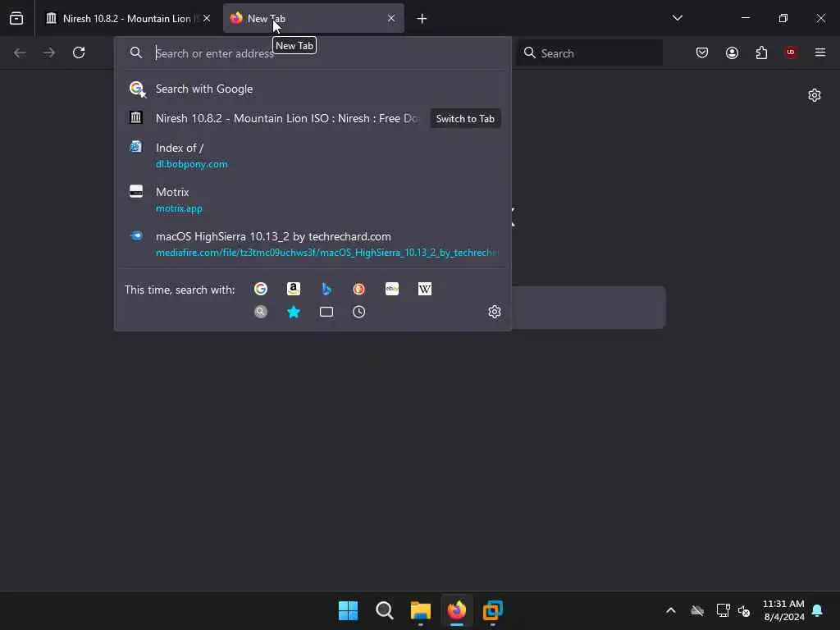Image resolution: width=840 pixels, height=630 pixels.
Task: Choose the Search with Google suggestion
Action: point(313,89)
